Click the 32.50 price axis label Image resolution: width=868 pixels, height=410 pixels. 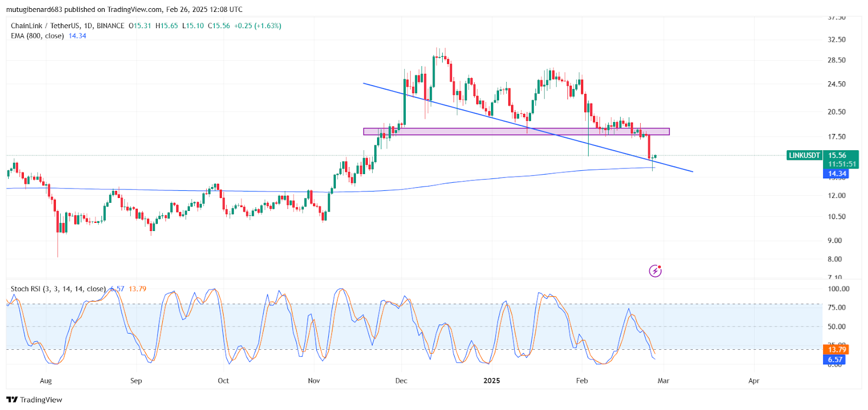point(837,40)
